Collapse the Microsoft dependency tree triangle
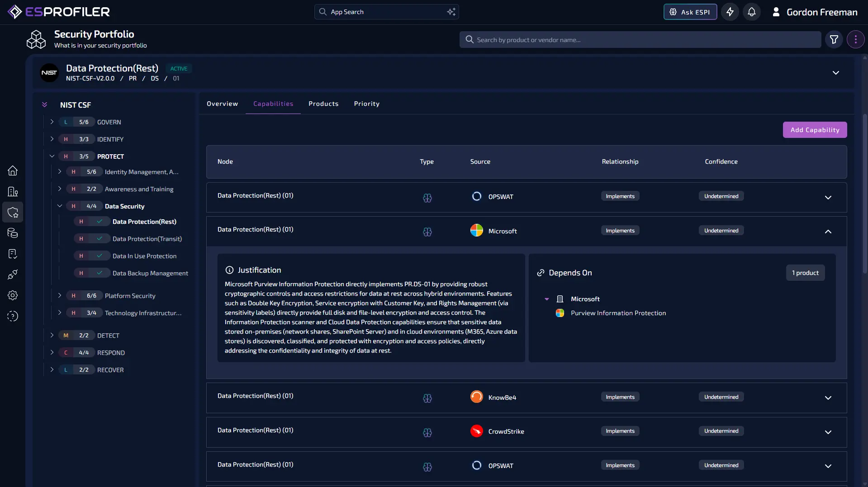868x487 pixels. [x=547, y=299]
